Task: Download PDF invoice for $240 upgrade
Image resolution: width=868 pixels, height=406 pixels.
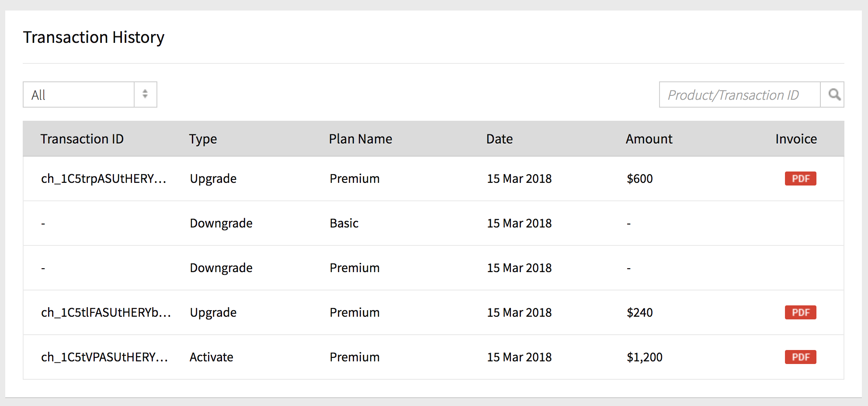Action: point(800,312)
